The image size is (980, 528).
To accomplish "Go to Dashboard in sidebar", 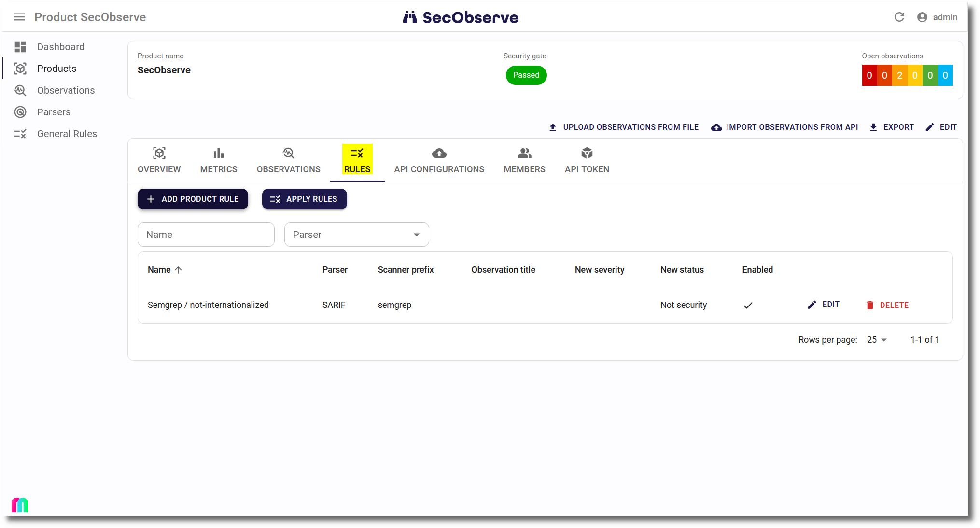I will pos(60,47).
